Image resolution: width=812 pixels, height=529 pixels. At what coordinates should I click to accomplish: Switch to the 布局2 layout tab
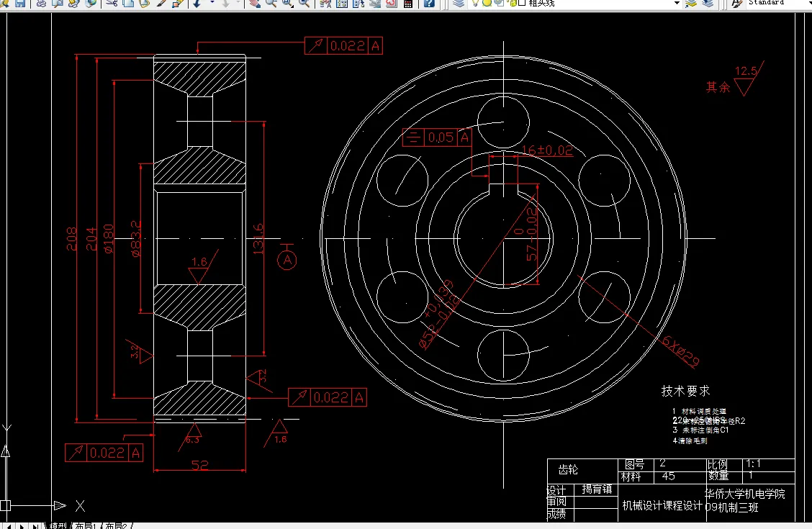tap(116, 525)
